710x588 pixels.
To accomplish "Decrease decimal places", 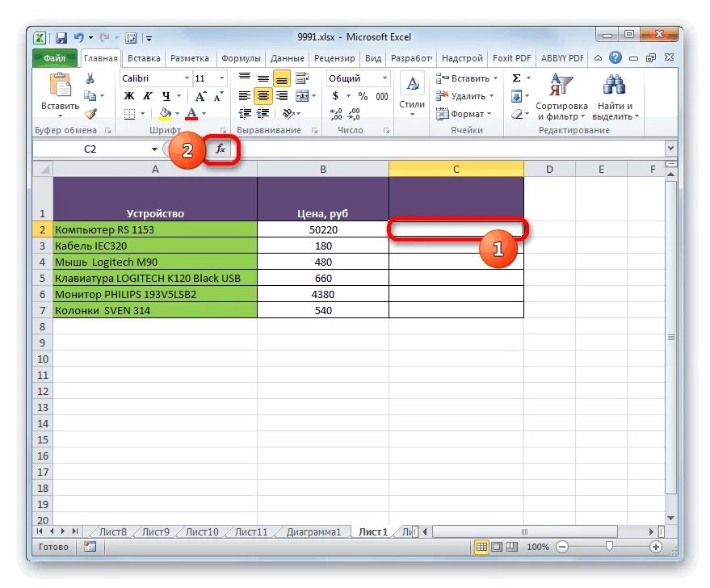I will 354,114.
